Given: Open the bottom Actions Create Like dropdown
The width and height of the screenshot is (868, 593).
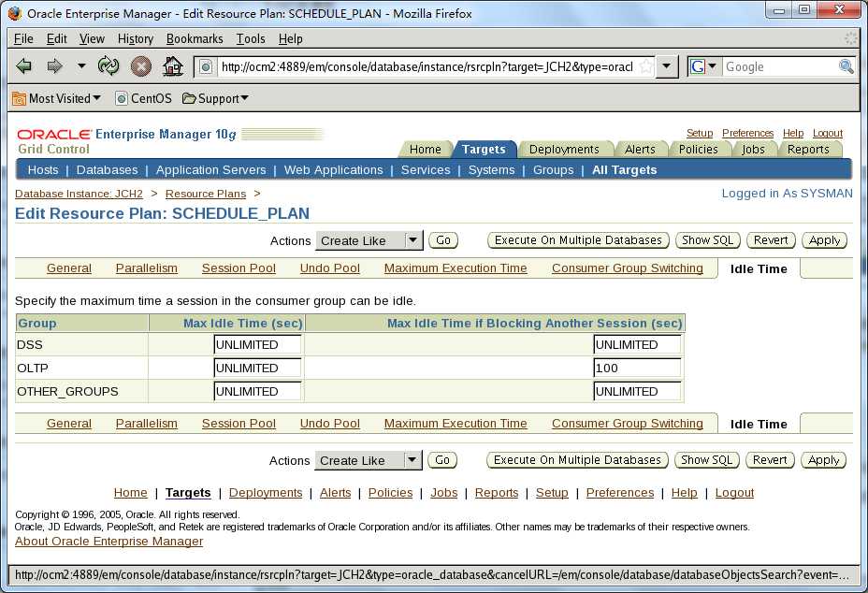Looking at the screenshot, I should (369, 461).
